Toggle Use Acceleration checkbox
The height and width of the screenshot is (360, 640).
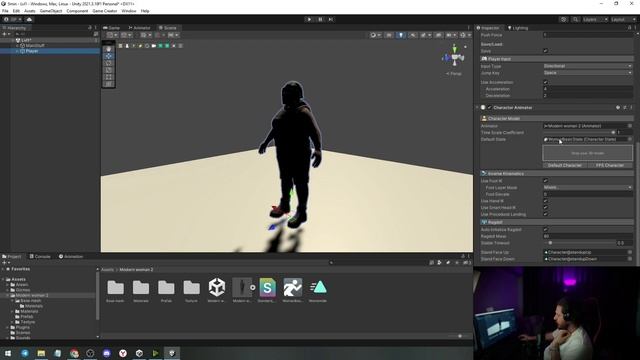coord(545,82)
